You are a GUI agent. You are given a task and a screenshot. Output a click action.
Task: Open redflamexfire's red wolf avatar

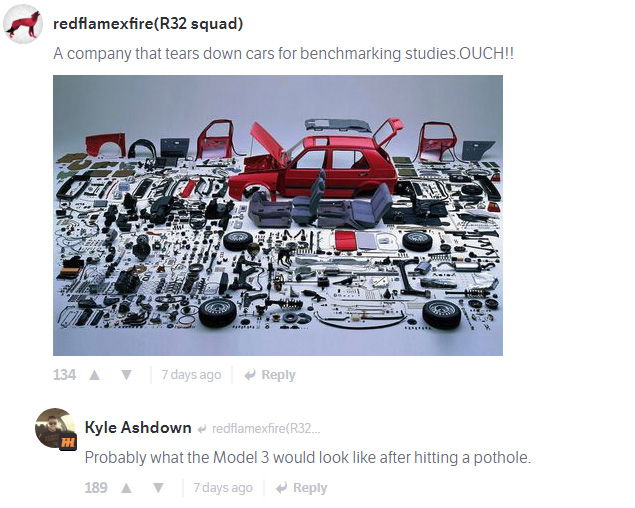click(23, 24)
